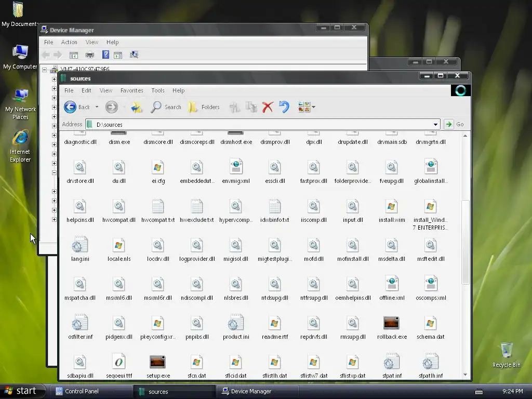
Task: Select the readme.rtf file icon
Action: coord(275,323)
